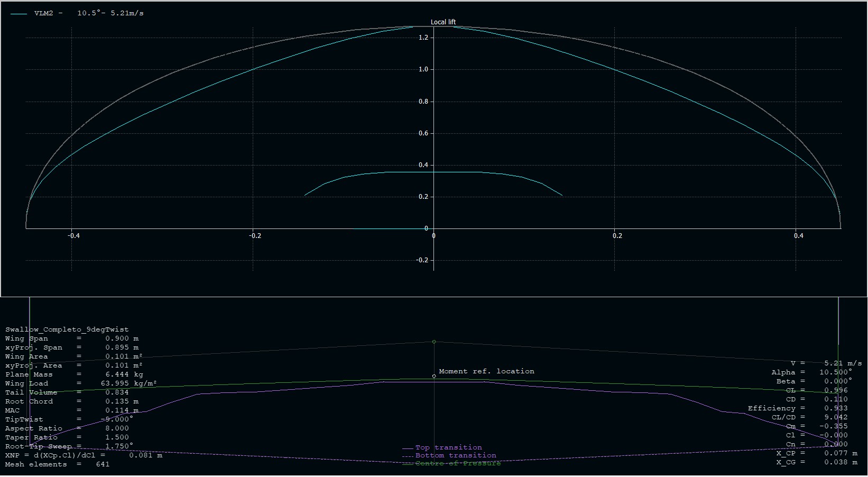This screenshot has height=477, width=868.
Task: Click the X_CG value 0.038 m
Action: [841, 462]
